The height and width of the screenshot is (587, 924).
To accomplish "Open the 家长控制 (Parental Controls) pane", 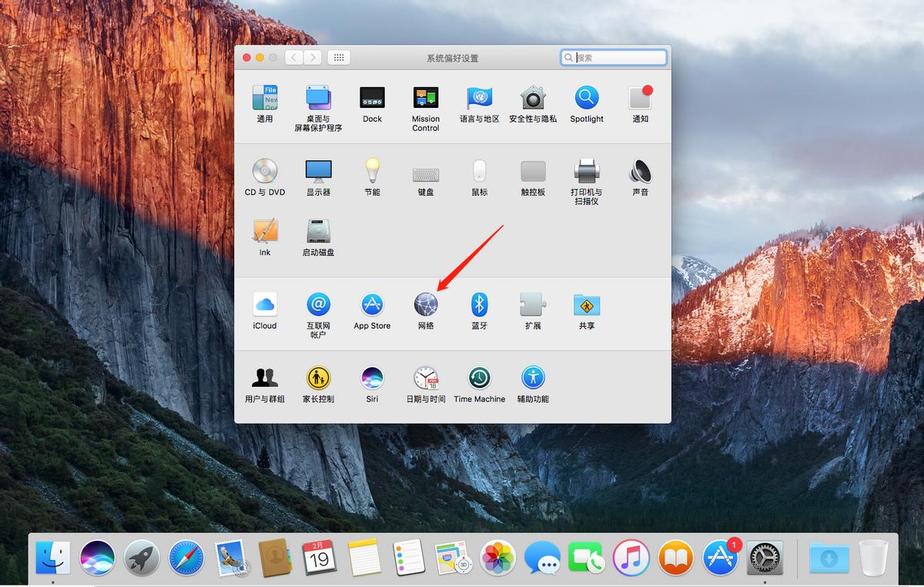I will pyautogui.click(x=318, y=378).
